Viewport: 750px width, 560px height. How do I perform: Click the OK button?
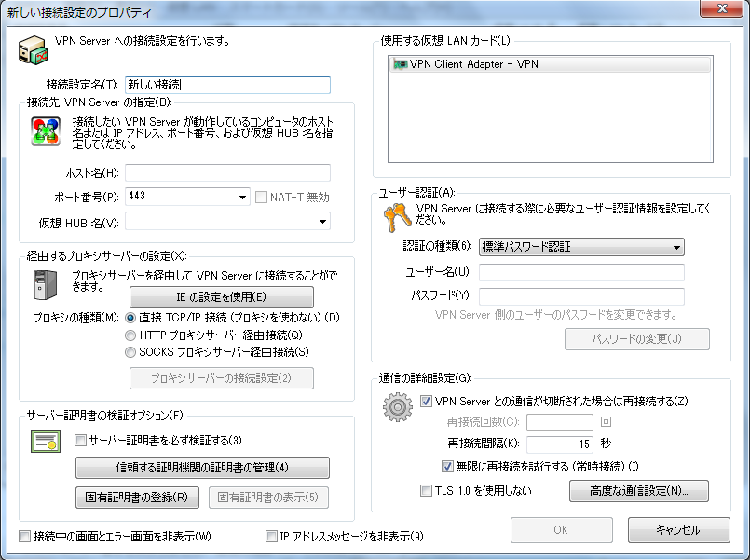pyautogui.click(x=561, y=530)
